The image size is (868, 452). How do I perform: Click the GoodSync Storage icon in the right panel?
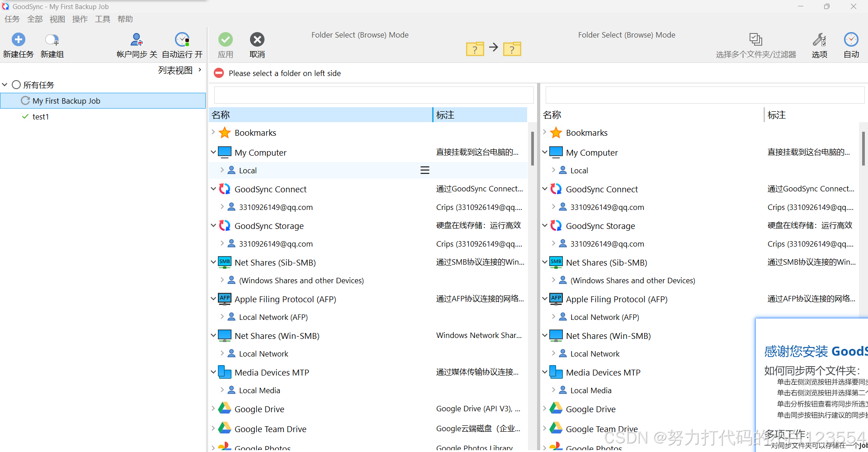(x=556, y=225)
